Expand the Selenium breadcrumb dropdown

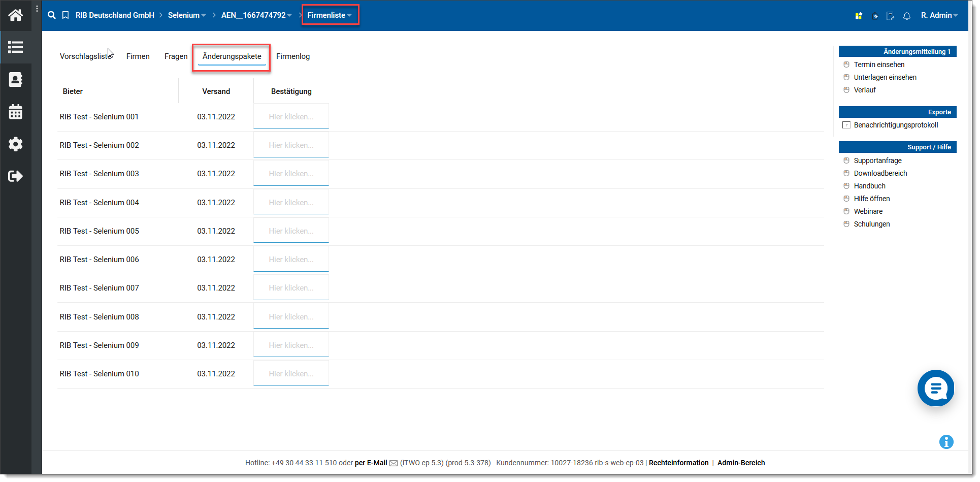(186, 15)
